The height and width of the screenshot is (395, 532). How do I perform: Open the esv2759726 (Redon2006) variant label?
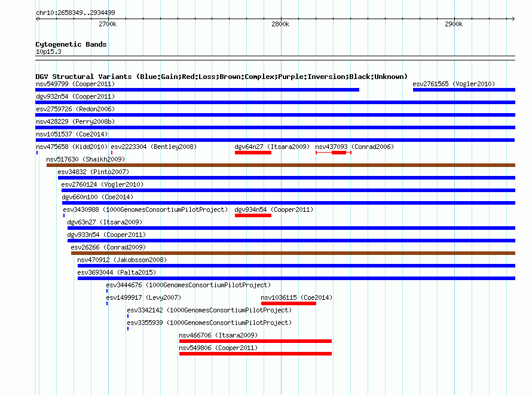[75, 109]
